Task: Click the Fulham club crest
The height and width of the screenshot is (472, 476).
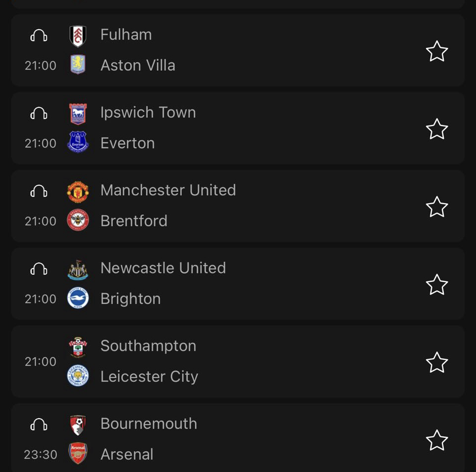Action: click(x=78, y=36)
